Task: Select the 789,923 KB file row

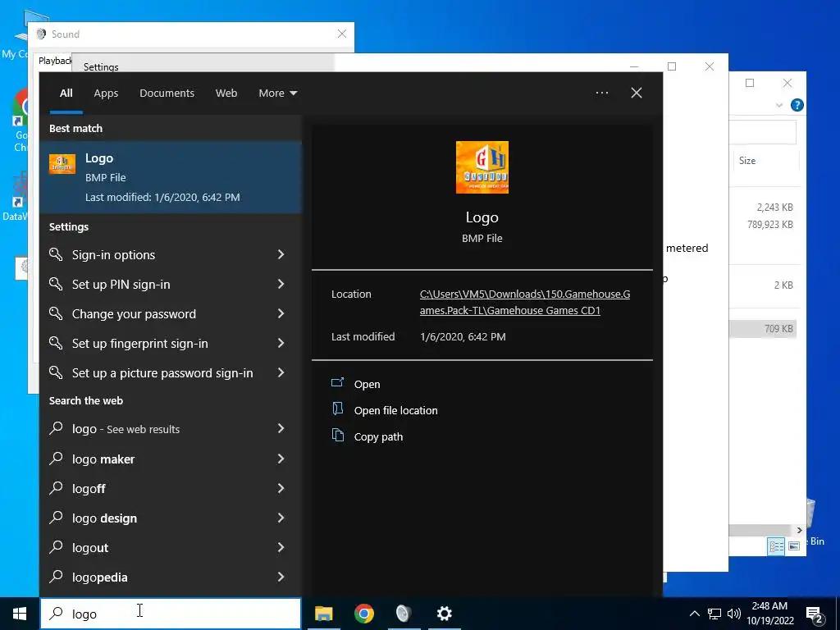Action: (x=763, y=225)
